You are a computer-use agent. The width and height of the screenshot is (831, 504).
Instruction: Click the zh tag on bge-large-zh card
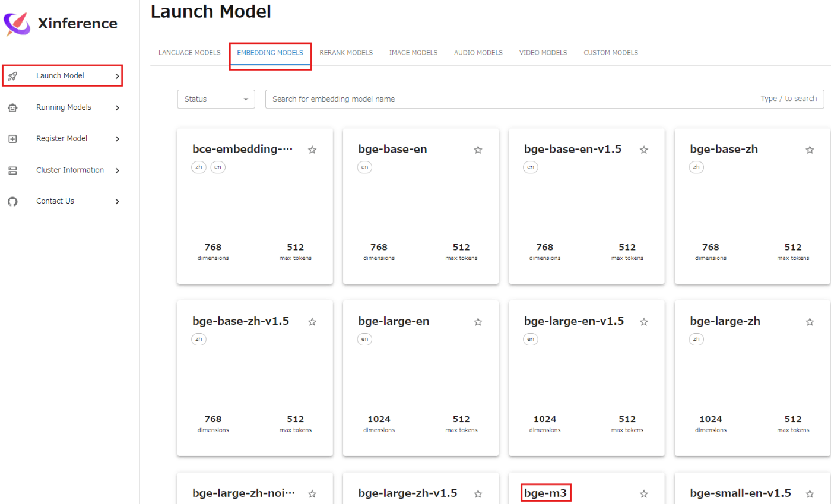pyautogui.click(x=697, y=340)
